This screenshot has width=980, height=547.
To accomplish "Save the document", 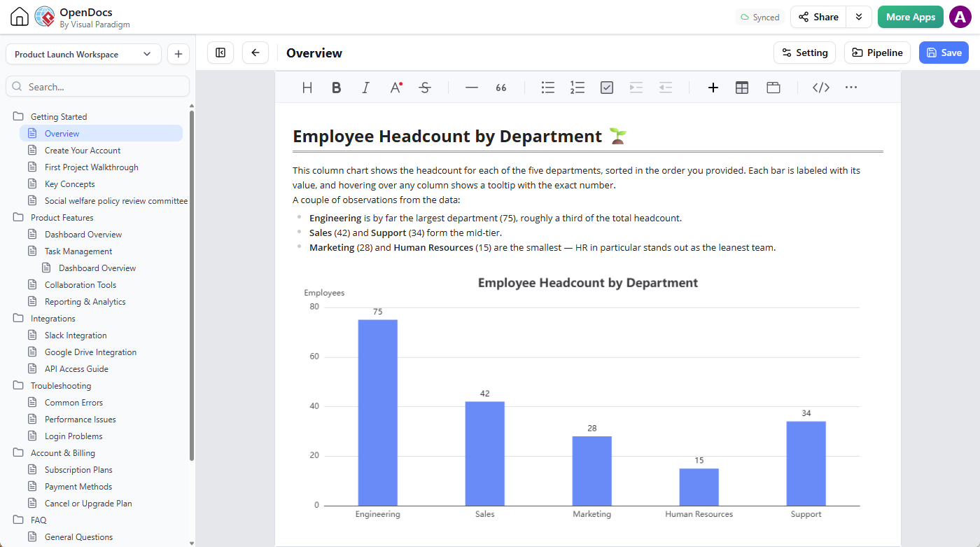I will (x=944, y=53).
